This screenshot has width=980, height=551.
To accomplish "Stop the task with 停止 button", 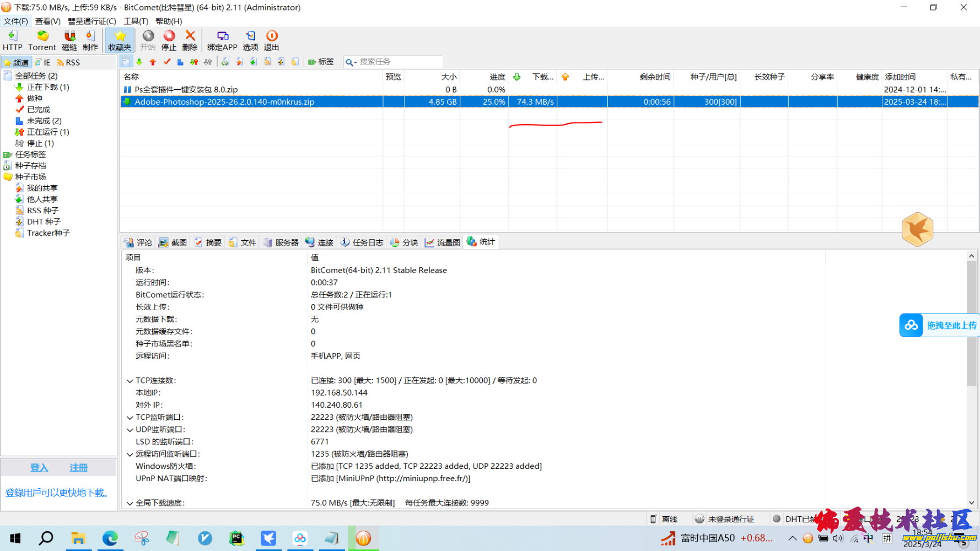I will (x=169, y=40).
